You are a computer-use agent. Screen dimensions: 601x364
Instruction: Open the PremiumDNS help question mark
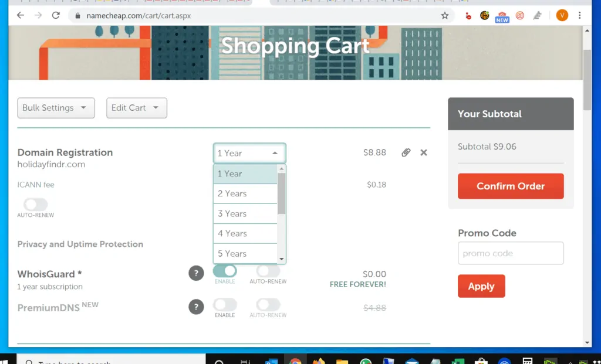[196, 307]
